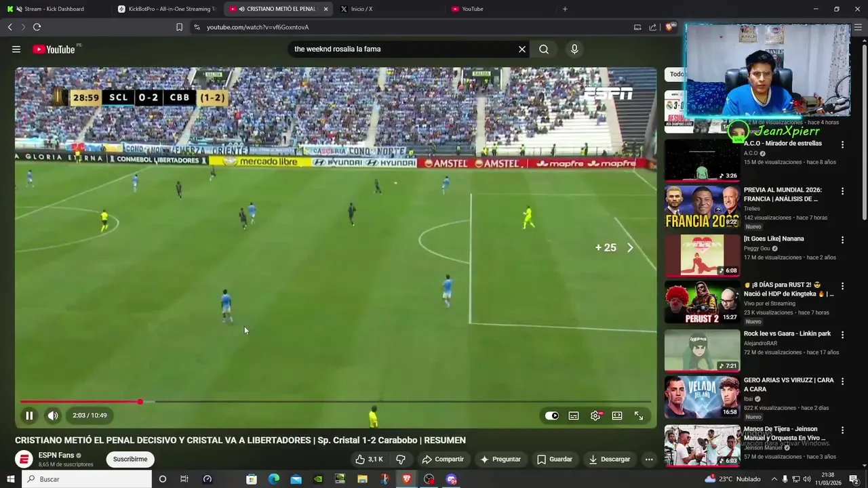Open options for Manos De Tijera video
This screenshot has height=488, width=868.
point(842,430)
